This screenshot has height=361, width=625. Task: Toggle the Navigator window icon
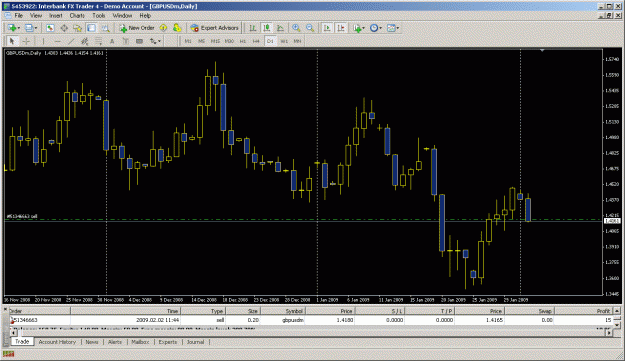pos(77,28)
